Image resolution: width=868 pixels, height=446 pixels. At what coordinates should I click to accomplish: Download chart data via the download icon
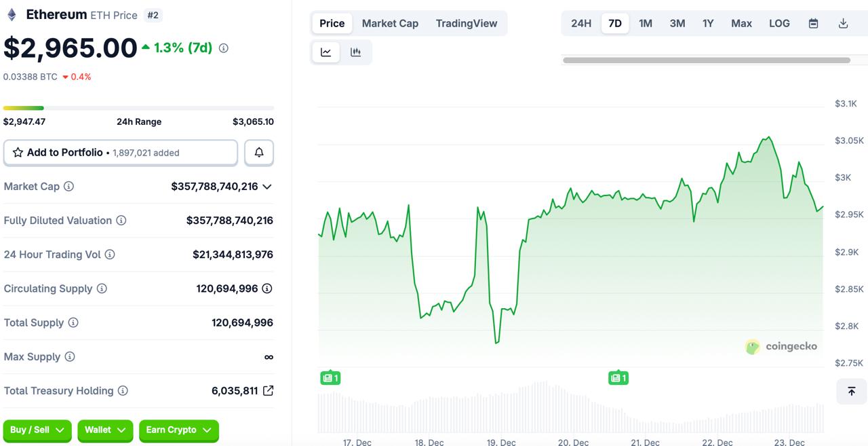tap(843, 22)
